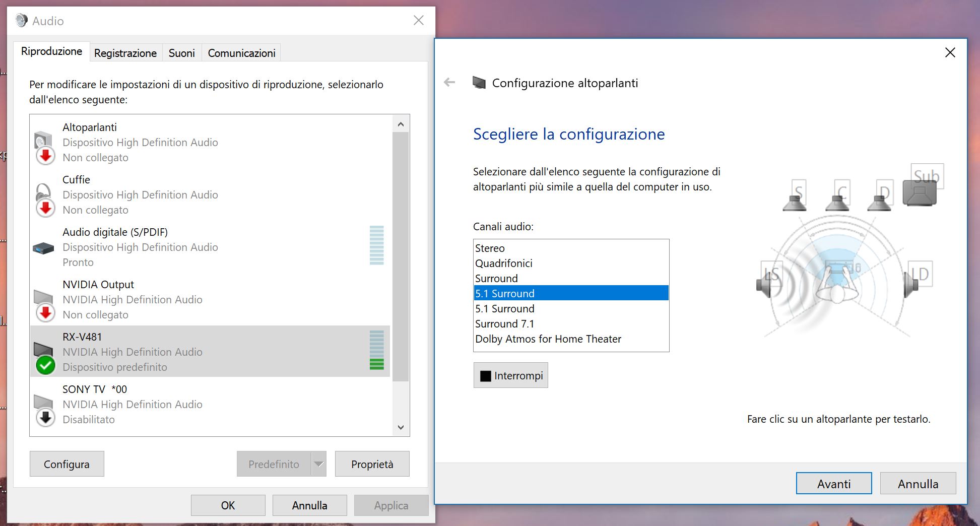Select Stereo audio channels
980x526 pixels.
click(571, 248)
